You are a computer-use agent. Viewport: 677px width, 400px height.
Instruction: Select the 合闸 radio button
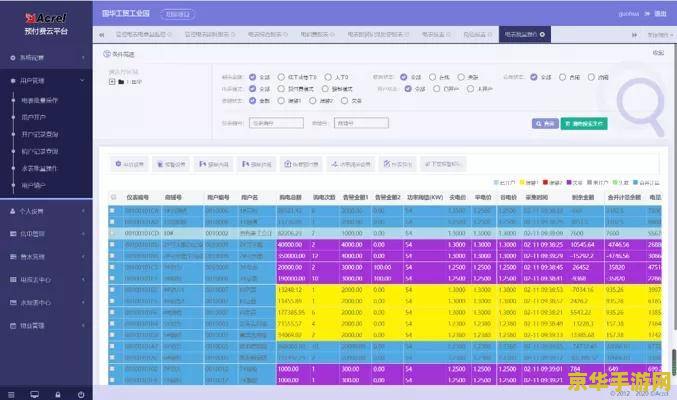tap(562, 77)
